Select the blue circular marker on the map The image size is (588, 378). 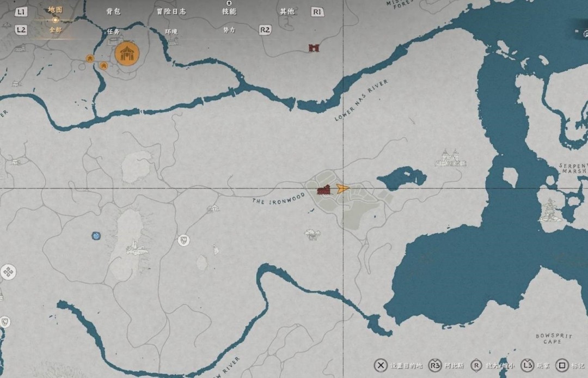tap(96, 235)
